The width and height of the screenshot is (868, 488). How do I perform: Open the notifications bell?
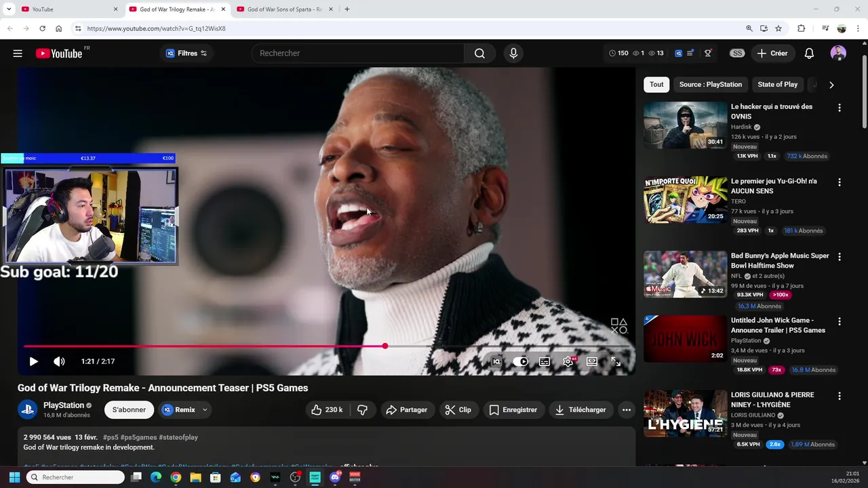[809, 54]
